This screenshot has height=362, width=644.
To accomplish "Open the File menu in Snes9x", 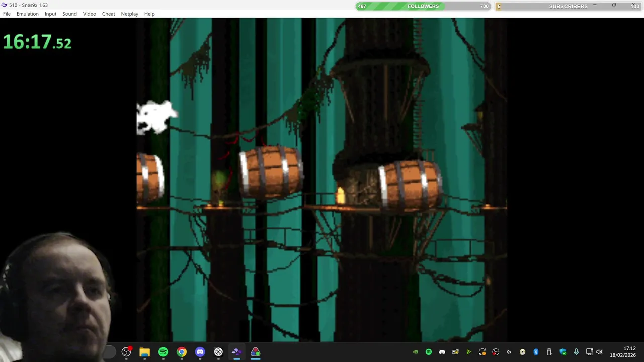I will [x=7, y=14].
